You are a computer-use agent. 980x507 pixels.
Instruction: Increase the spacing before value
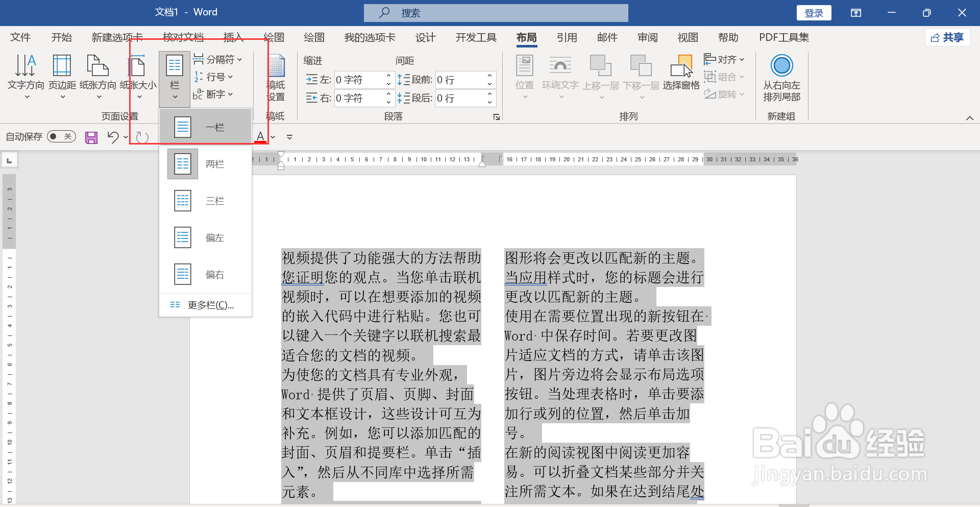(x=489, y=76)
